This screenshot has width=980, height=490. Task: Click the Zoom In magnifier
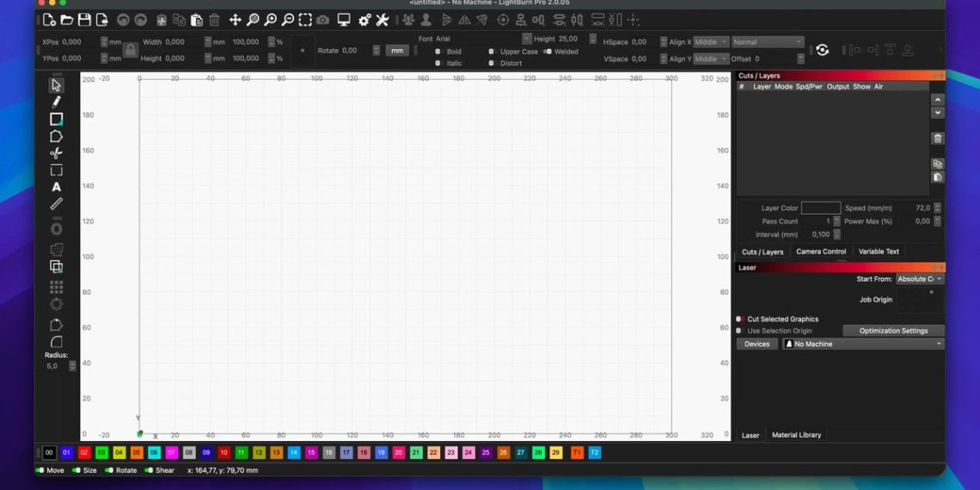click(270, 20)
